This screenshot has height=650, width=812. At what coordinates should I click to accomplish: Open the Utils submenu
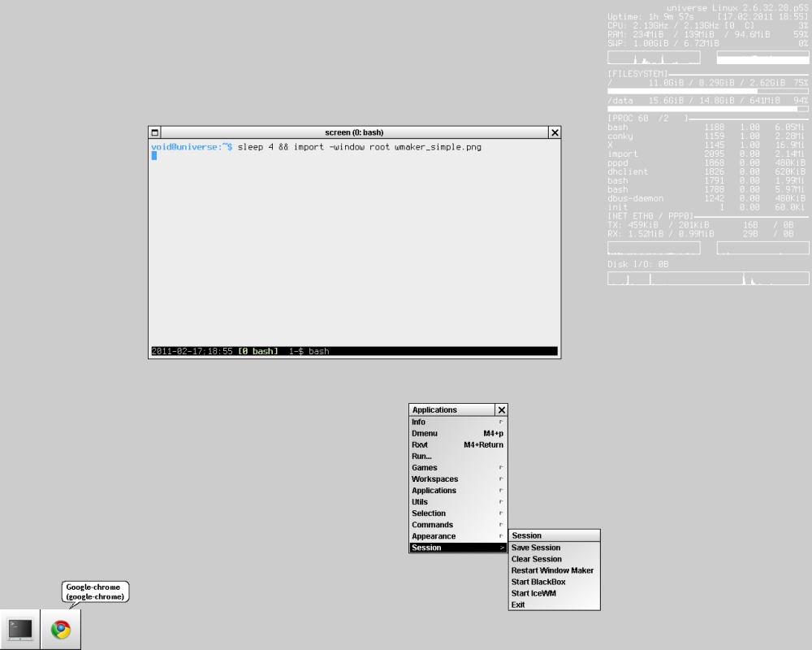click(458, 502)
